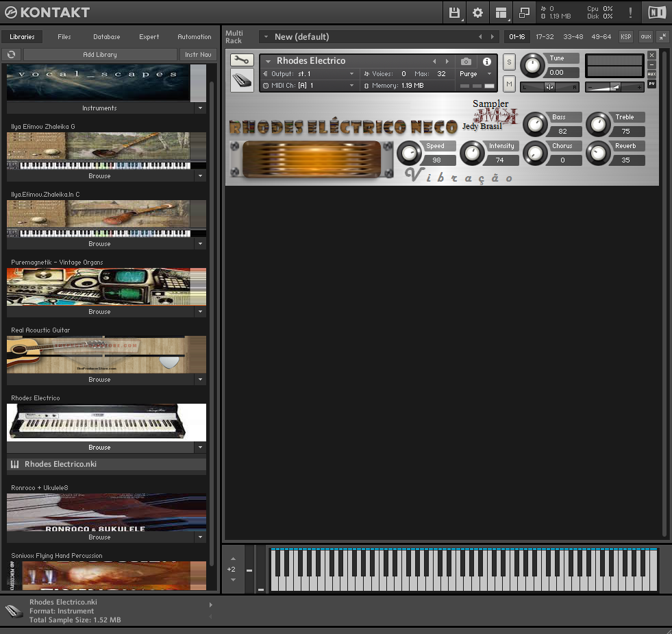
Task: Click the refresh libraries icon
Action: 12,54
